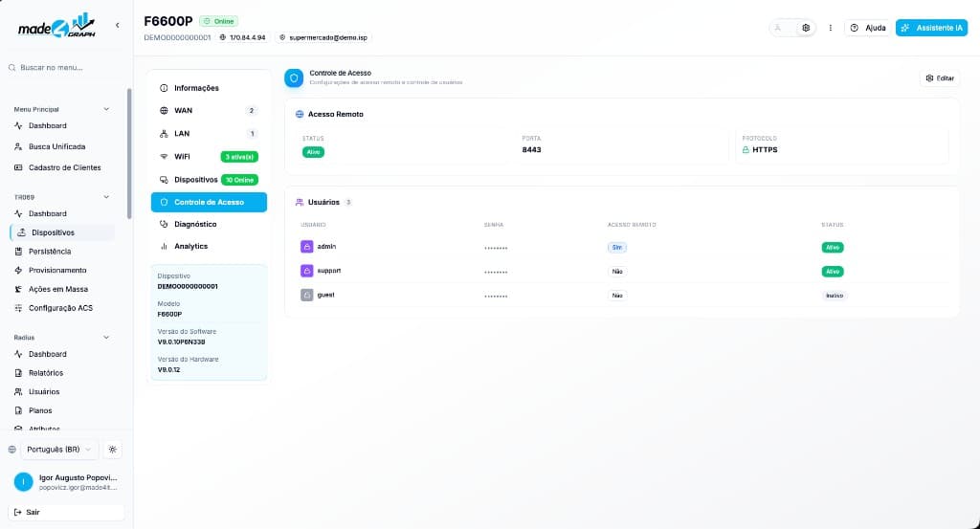Switch toggle to the user mode
980x529 pixels.
(x=778, y=28)
